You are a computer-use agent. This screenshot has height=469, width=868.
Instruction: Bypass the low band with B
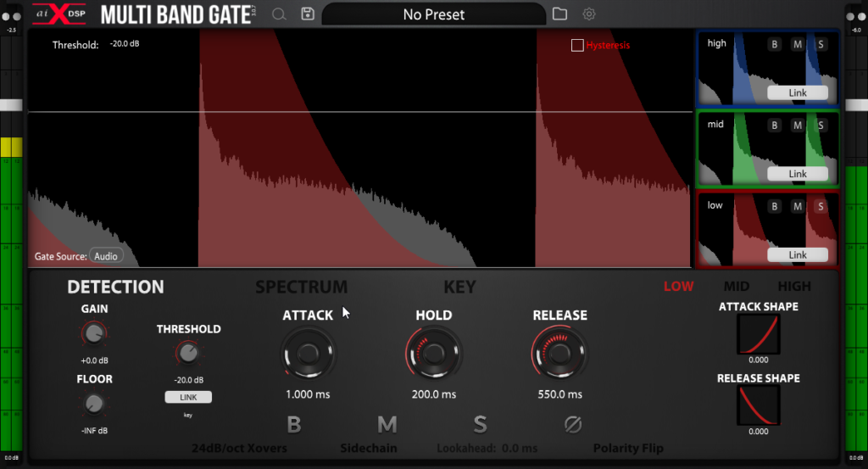coord(774,206)
